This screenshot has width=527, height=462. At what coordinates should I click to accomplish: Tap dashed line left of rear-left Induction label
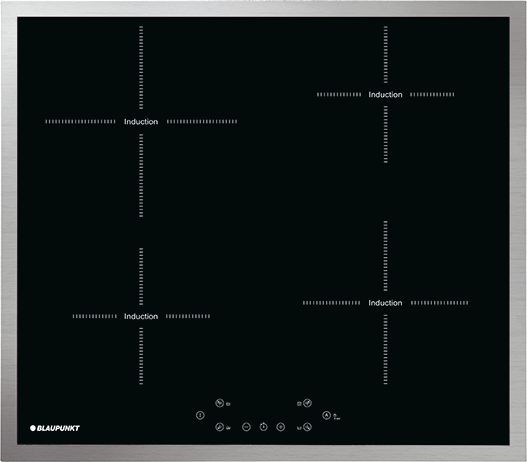(80, 122)
